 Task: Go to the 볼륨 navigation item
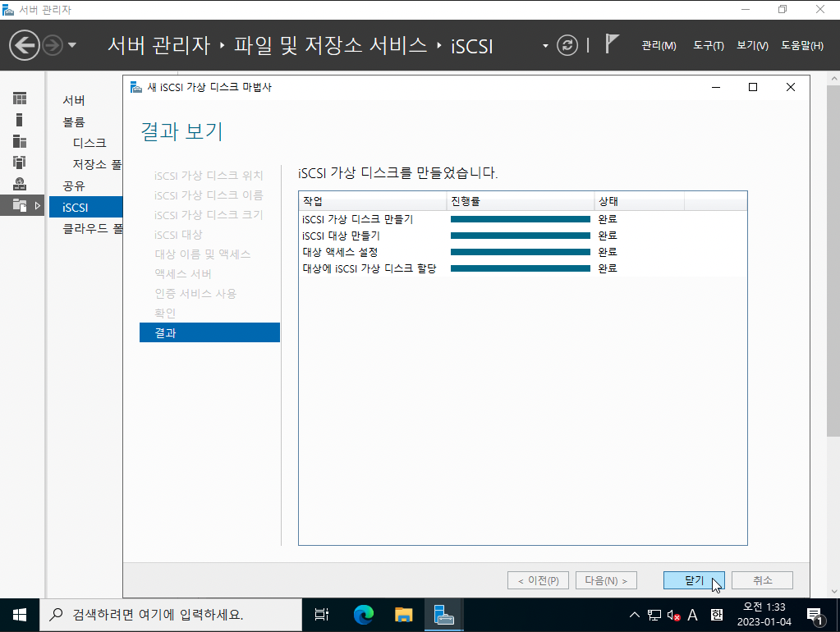pos(74,122)
